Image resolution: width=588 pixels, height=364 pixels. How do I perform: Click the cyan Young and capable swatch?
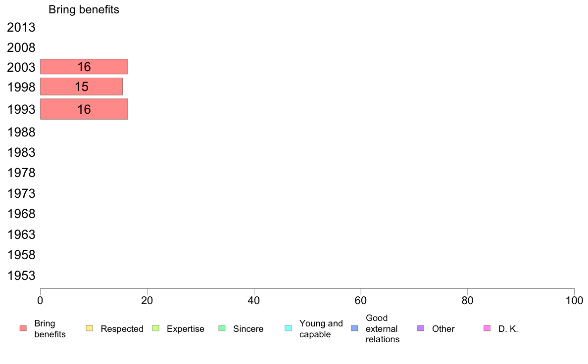288,328
